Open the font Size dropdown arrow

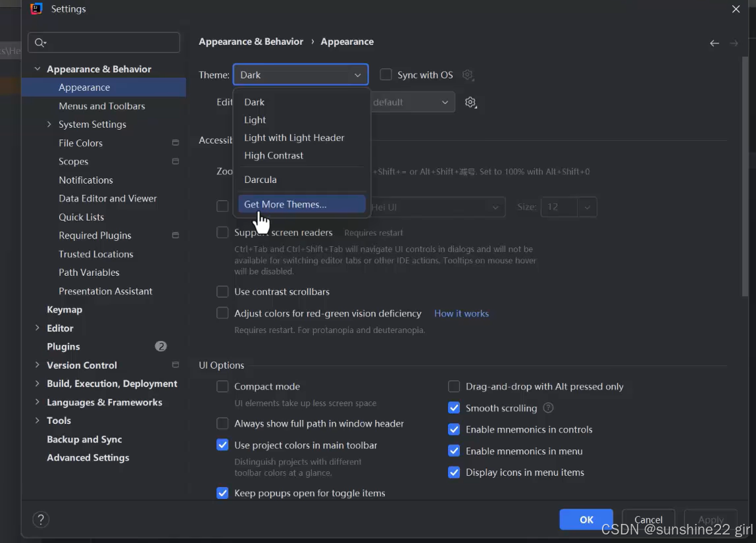[587, 207]
